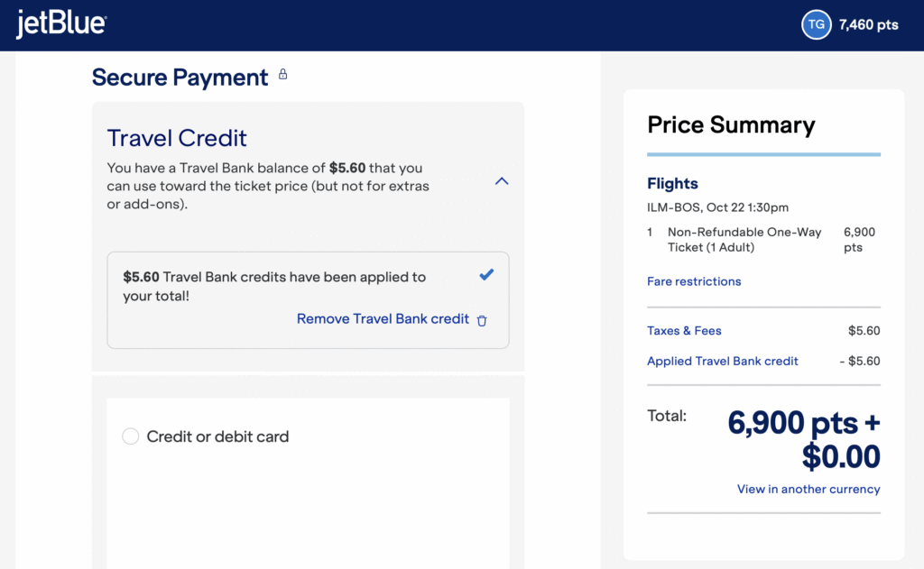This screenshot has height=569, width=924.
Task: Click the 7,460 pts balance indicator
Action: [x=868, y=24]
